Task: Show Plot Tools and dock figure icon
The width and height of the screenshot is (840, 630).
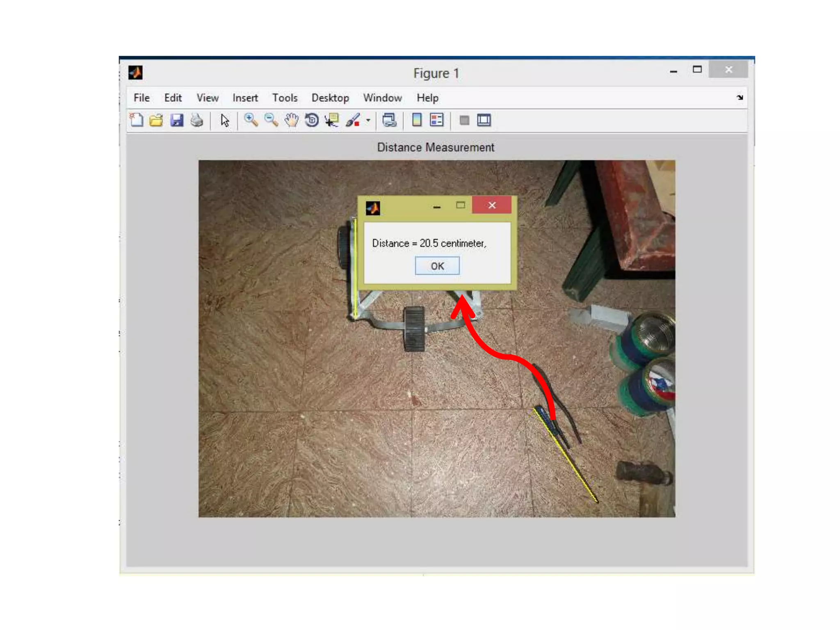Action: [484, 120]
